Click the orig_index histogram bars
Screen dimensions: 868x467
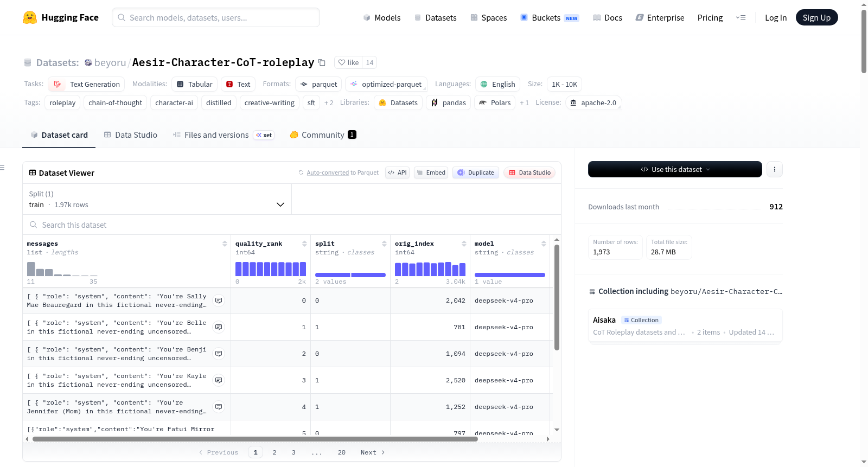pyautogui.click(x=430, y=269)
